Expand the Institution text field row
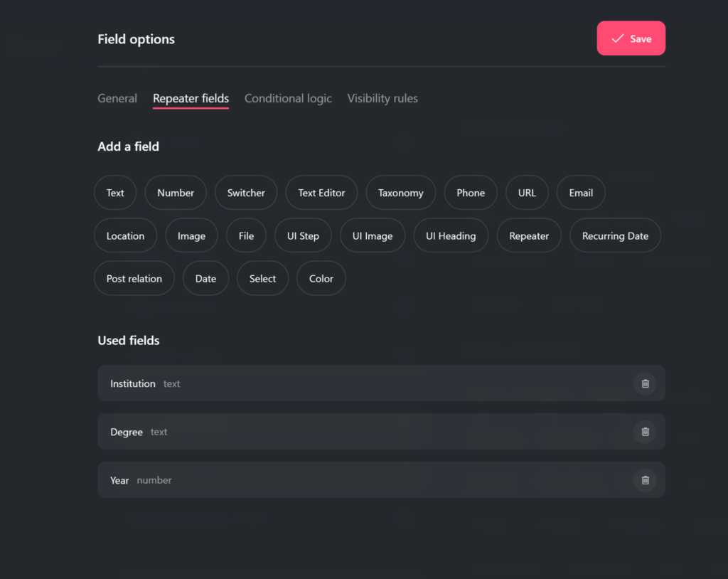The height and width of the screenshot is (579, 728). point(355,383)
